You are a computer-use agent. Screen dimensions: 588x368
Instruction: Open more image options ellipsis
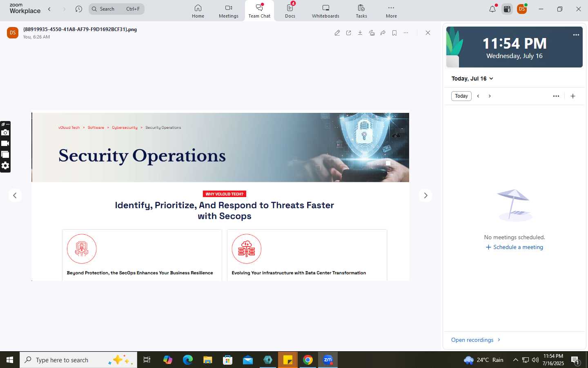[x=406, y=33]
